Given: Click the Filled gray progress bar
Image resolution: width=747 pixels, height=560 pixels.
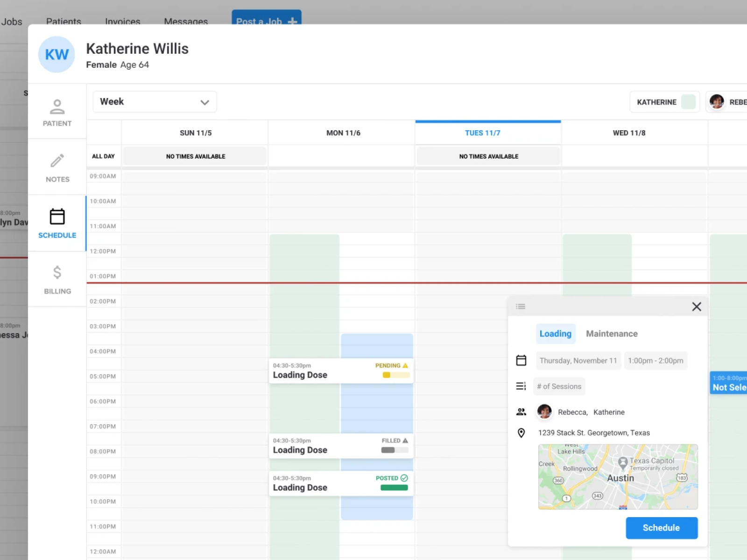Looking at the screenshot, I should (x=395, y=450).
